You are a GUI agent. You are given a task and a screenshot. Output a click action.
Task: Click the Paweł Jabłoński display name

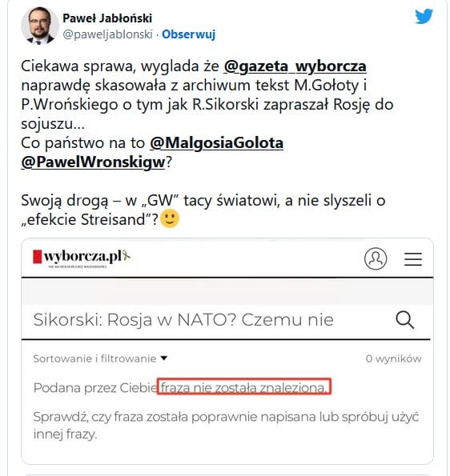click(107, 18)
